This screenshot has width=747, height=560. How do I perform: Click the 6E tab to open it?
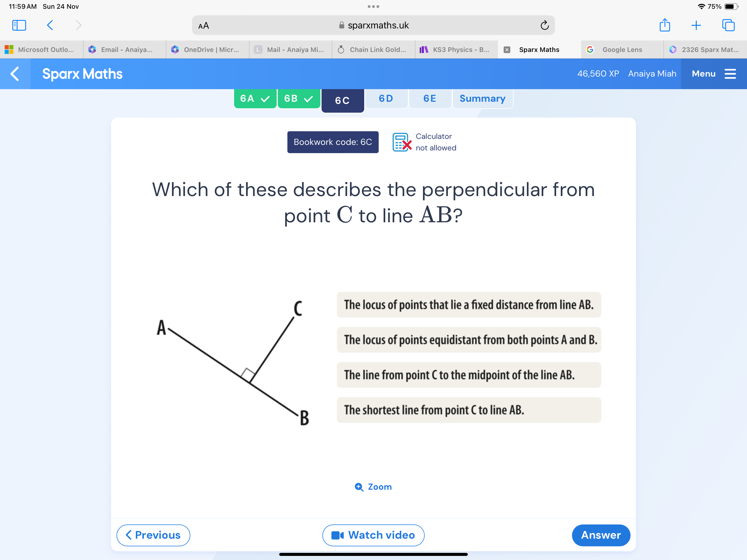pyautogui.click(x=431, y=99)
